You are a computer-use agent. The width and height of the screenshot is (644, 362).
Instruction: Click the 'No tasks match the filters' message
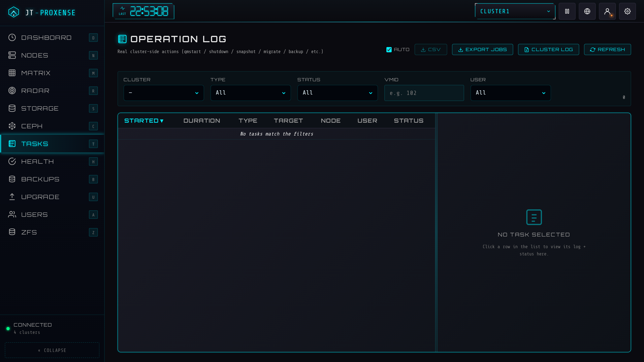277,134
